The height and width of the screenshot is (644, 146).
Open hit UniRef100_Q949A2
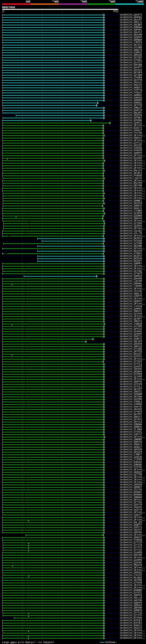coord(131,17)
